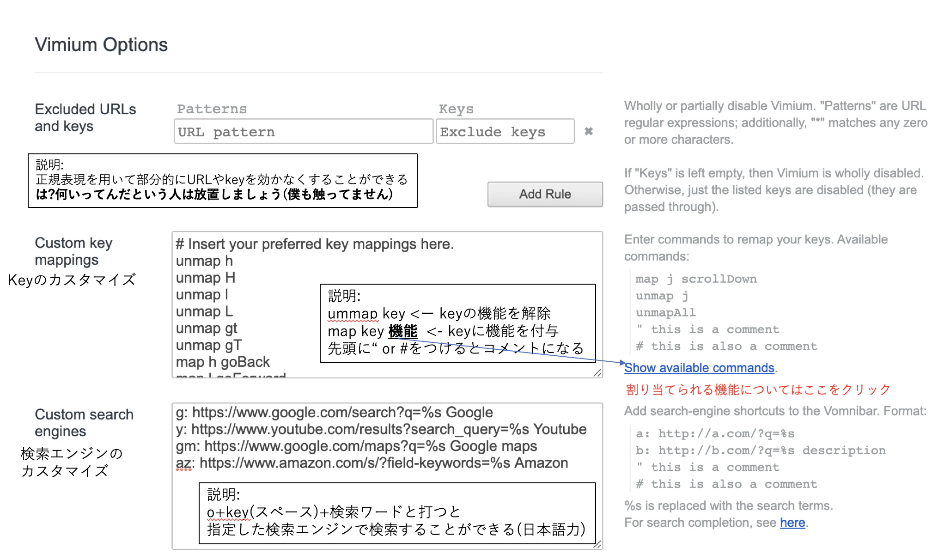Click the Exclude keys input field
Viewport: 938px width, 560px height.
[505, 132]
